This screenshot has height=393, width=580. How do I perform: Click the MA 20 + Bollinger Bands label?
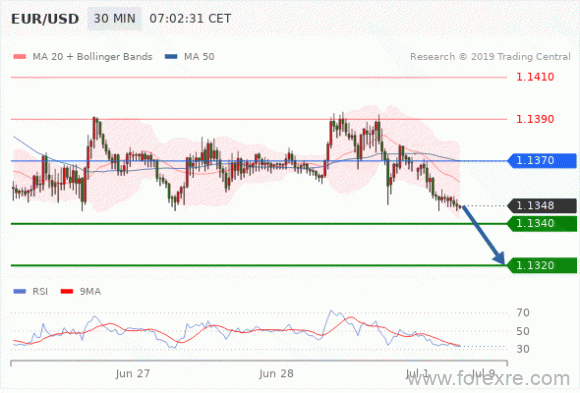(x=92, y=57)
